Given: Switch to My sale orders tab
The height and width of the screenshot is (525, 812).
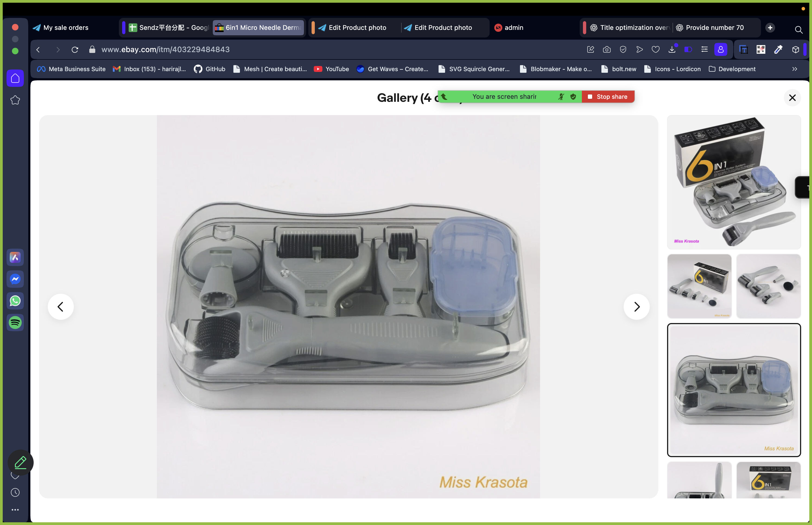Looking at the screenshot, I should pyautogui.click(x=66, y=28).
